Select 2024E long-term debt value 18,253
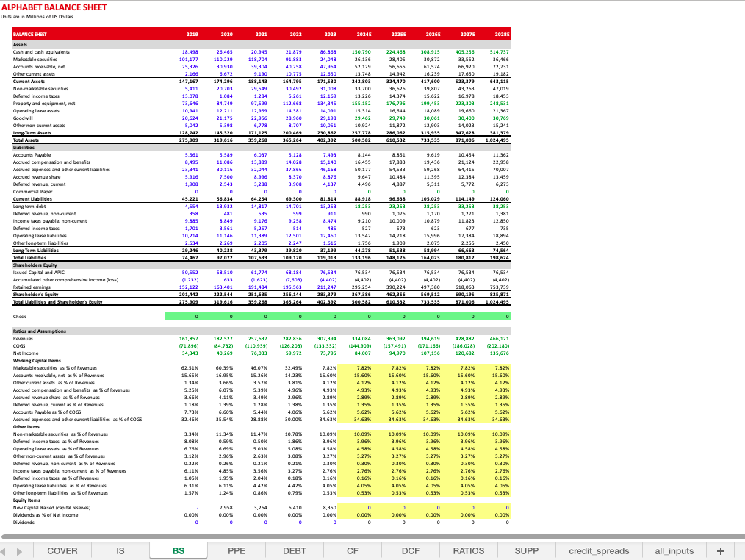The height and width of the screenshot is (560, 745). pyautogui.click(x=363, y=207)
